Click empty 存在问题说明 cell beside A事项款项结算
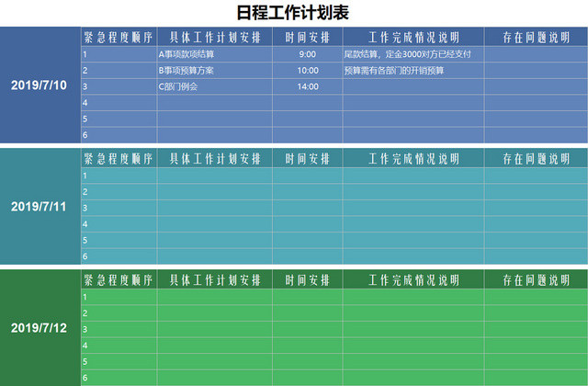This screenshot has height=386, width=588. pyautogui.click(x=536, y=54)
